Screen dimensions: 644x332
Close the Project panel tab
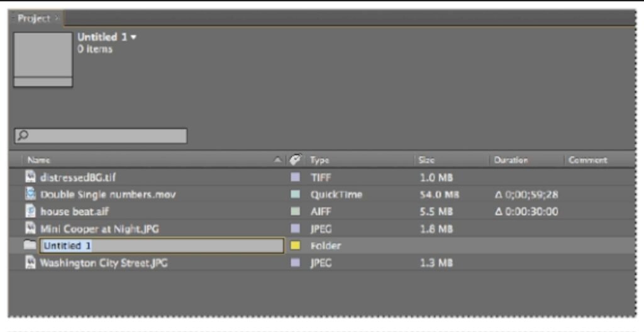tap(56, 19)
